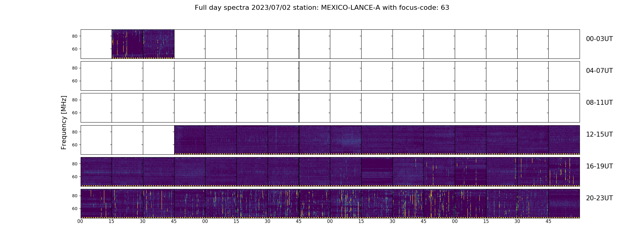Select the "16-19UT" row label
This screenshot has width=644, height=245.
point(599,166)
